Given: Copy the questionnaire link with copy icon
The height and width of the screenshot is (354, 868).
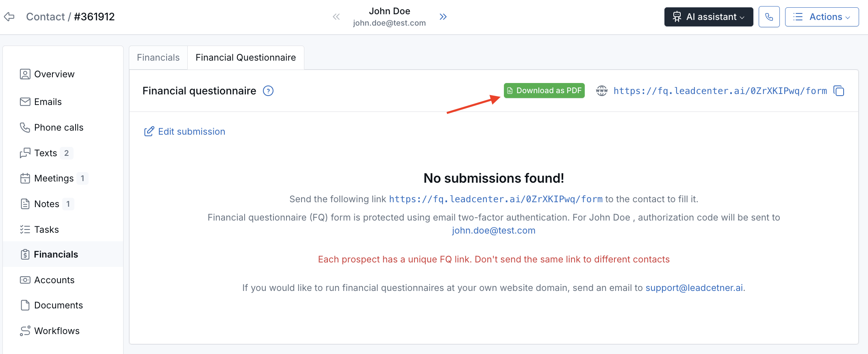Looking at the screenshot, I should [839, 91].
